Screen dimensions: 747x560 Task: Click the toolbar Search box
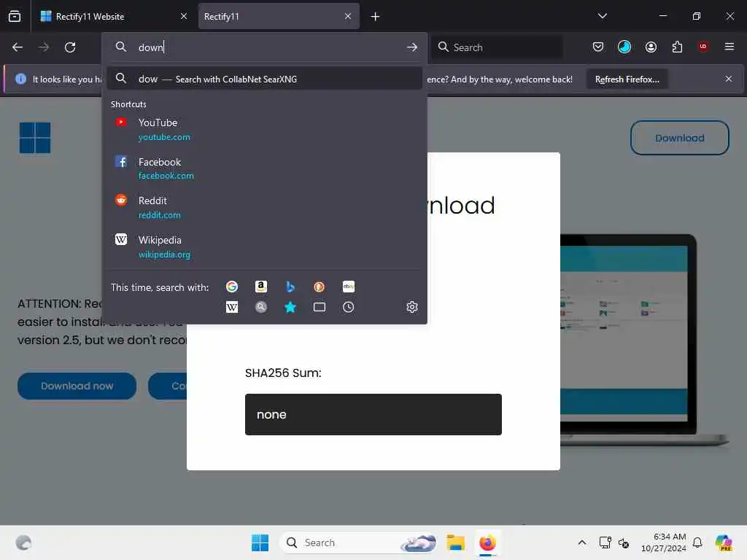click(498, 47)
